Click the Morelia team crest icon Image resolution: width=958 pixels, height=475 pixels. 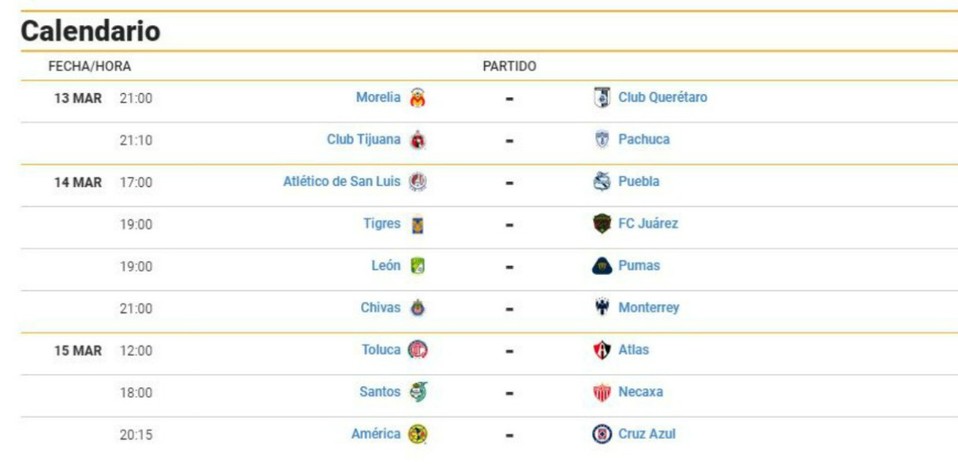click(417, 98)
